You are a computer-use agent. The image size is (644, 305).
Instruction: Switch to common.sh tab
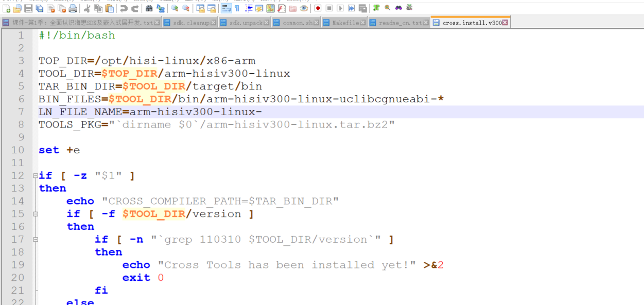tap(297, 23)
